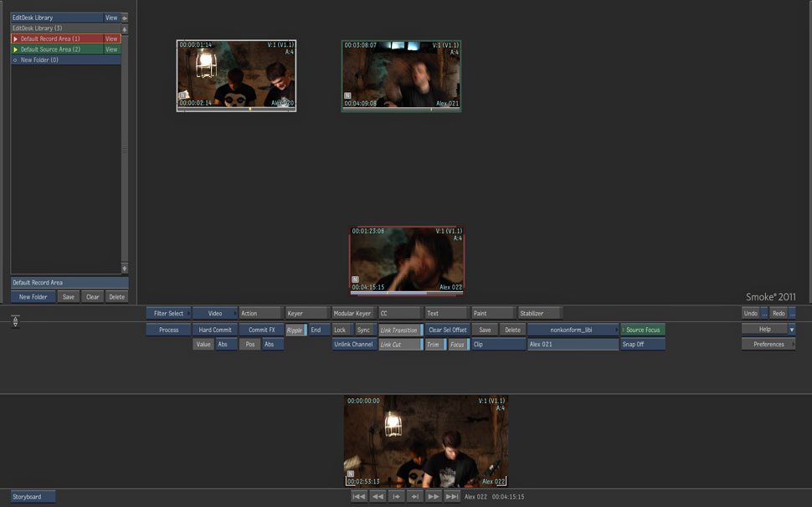Click the rewind playback button
The width and height of the screenshot is (812, 507).
tap(378, 496)
